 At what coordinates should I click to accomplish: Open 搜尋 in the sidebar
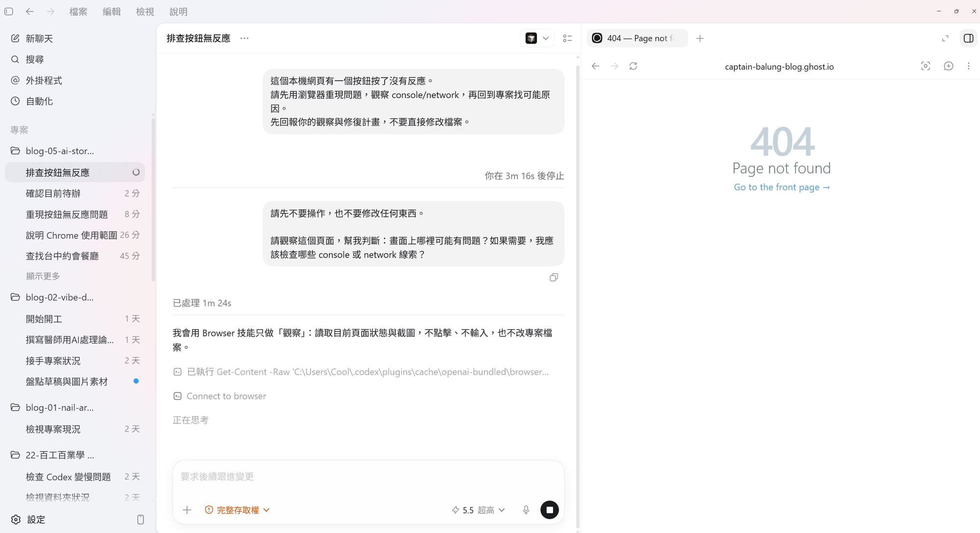click(x=76, y=59)
